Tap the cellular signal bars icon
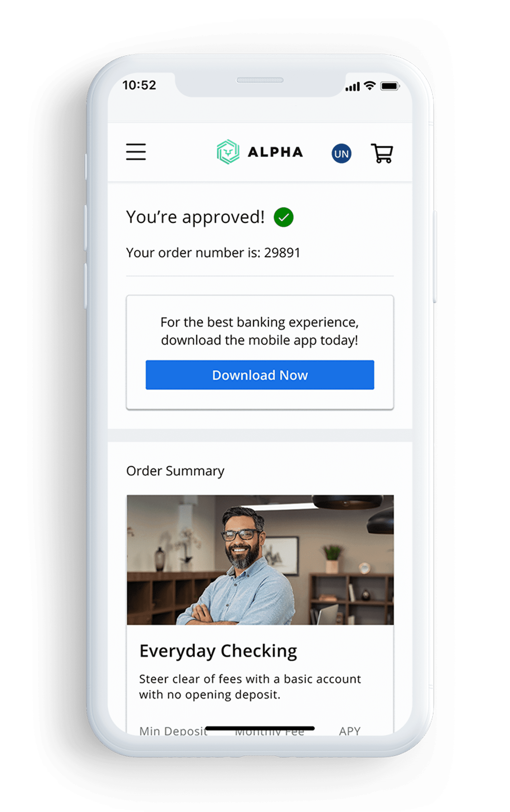The height and width of the screenshot is (812, 510). [352, 87]
